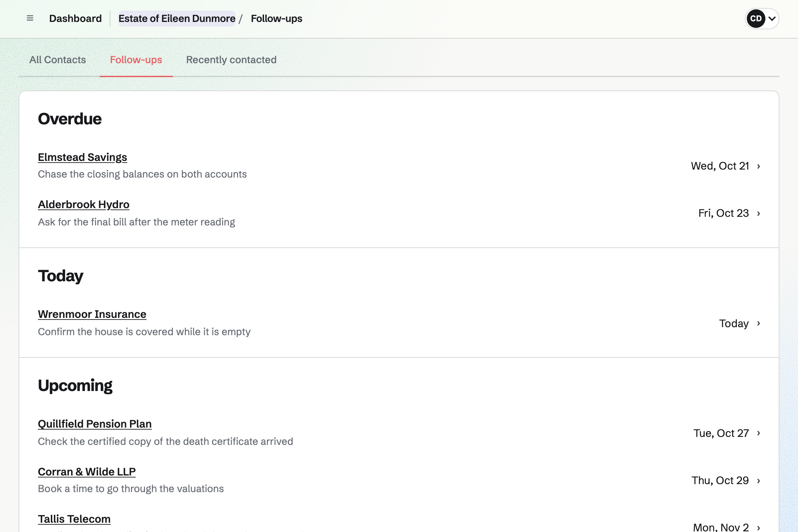Screen dimensions: 798x532
Task: Expand the Mon, Nov 2 row chevron
Action: pyautogui.click(x=759, y=528)
